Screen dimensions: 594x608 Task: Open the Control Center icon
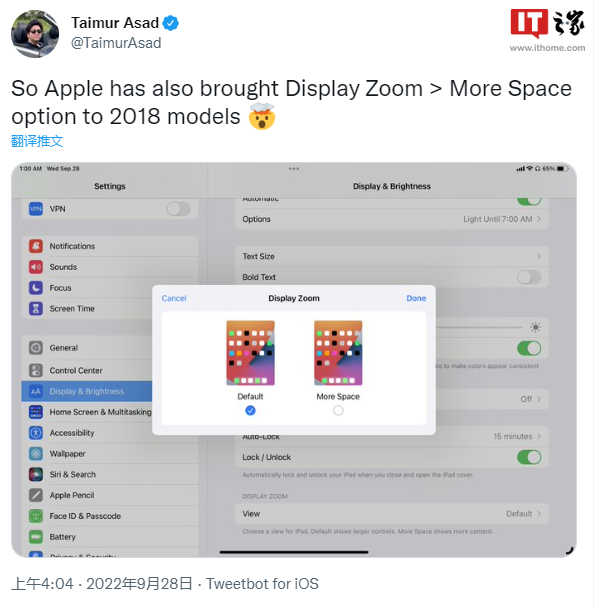[x=36, y=370]
